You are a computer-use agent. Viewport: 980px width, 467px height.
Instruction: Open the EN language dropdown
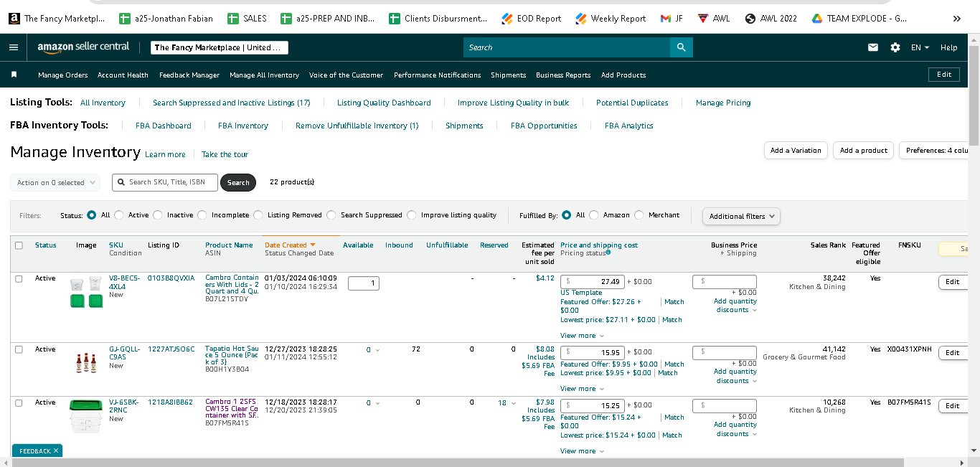tap(920, 47)
